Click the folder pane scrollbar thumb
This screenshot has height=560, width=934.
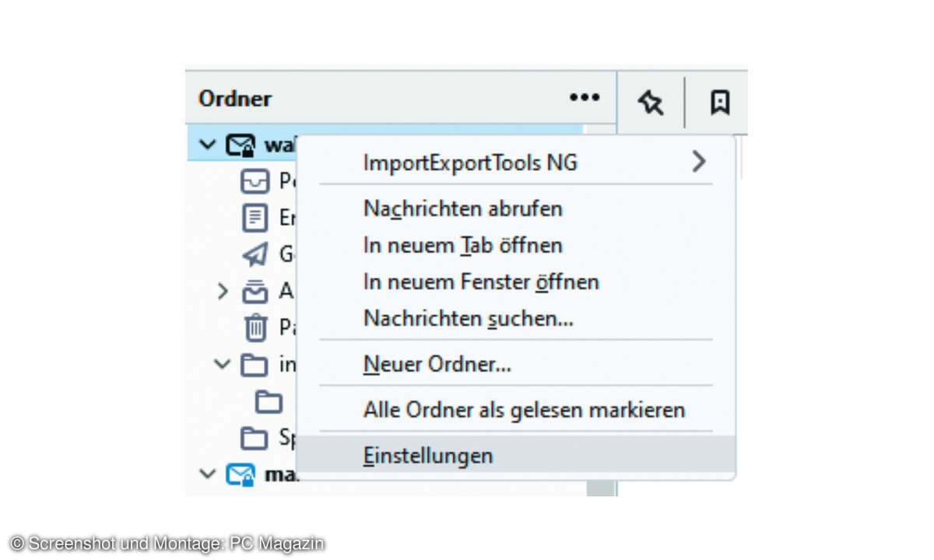pyautogui.click(x=599, y=488)
